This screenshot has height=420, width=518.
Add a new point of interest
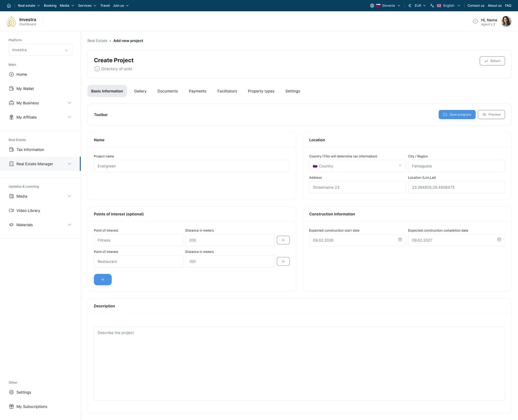[103, 280]
